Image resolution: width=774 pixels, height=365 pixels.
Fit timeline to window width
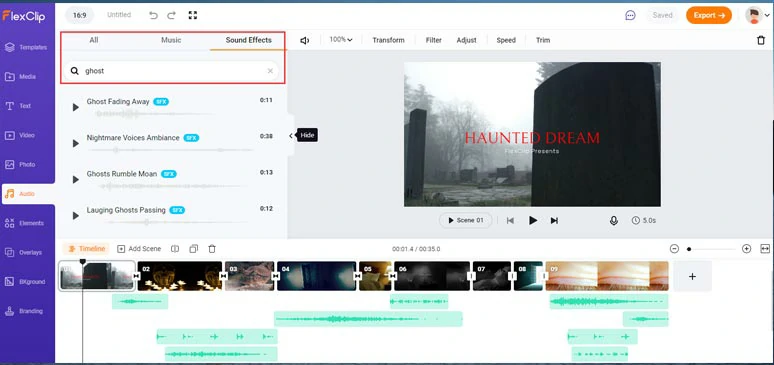tap(765, 249)
